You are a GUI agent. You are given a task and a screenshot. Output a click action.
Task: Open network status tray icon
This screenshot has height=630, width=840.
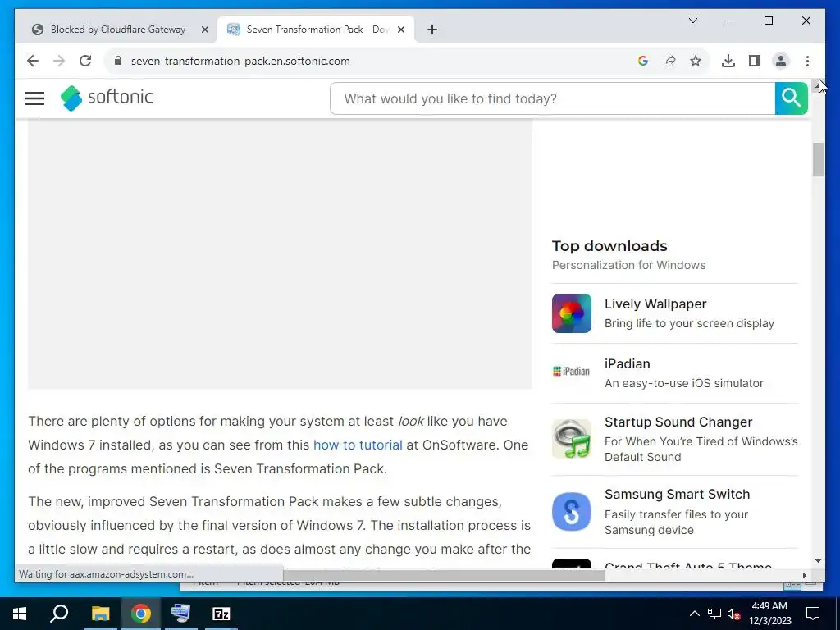[714, 614]
